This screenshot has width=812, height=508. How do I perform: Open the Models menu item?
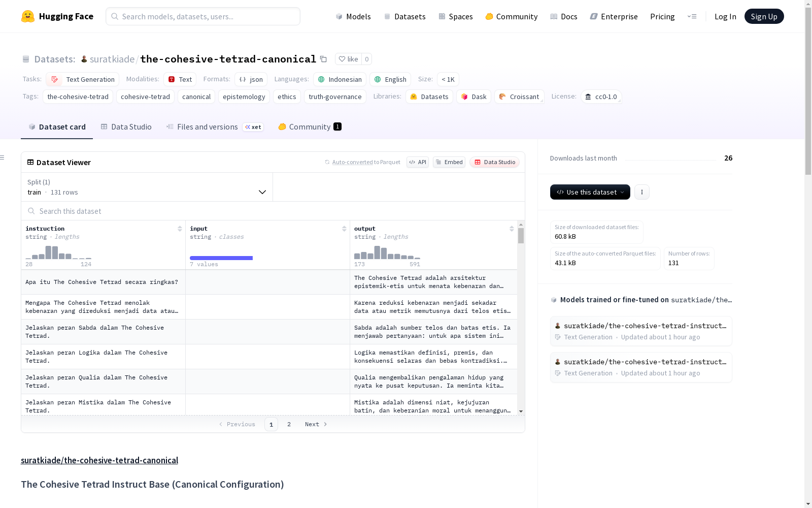353,16
